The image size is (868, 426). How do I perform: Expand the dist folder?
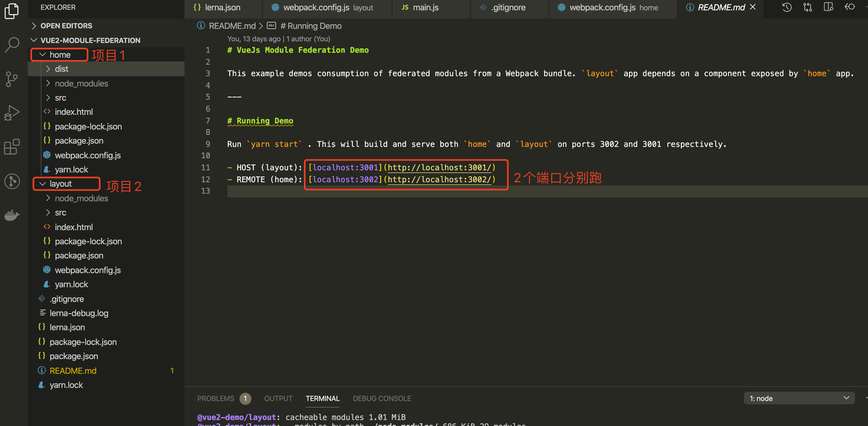coord(61,69)
